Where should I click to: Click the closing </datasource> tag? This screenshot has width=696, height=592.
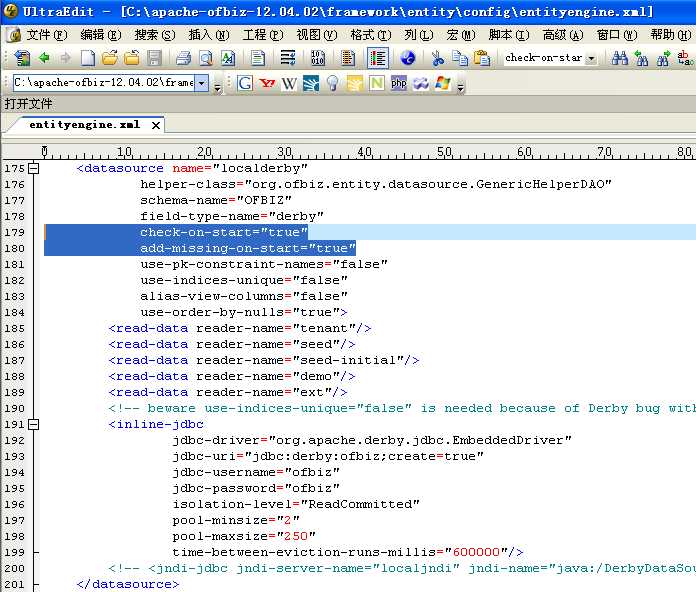click(x=128, y=584)
